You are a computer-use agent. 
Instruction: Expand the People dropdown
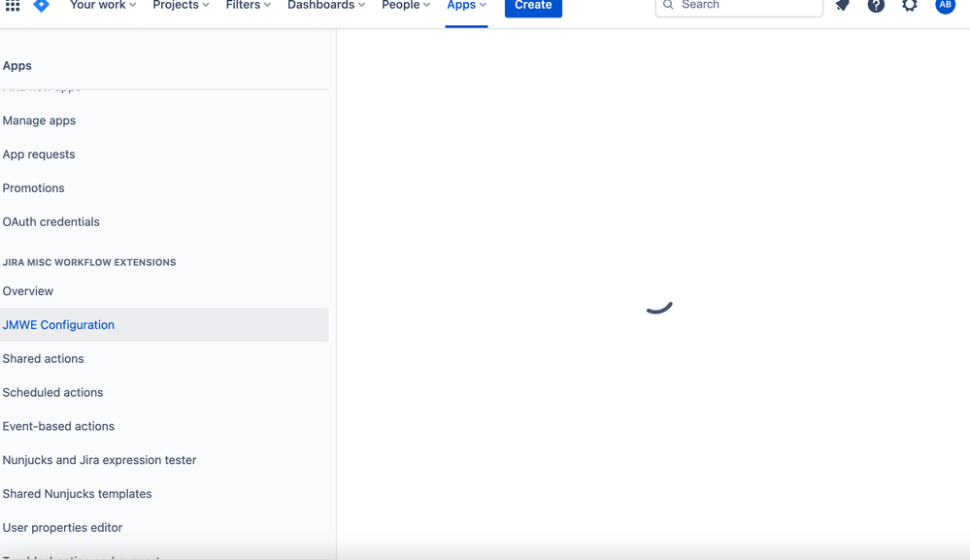(406, 5)
